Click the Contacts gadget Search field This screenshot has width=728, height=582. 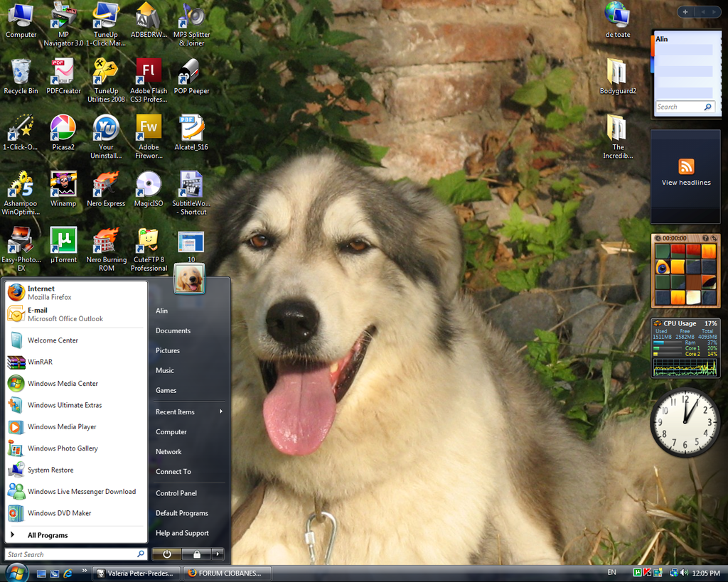click(685, 107)
